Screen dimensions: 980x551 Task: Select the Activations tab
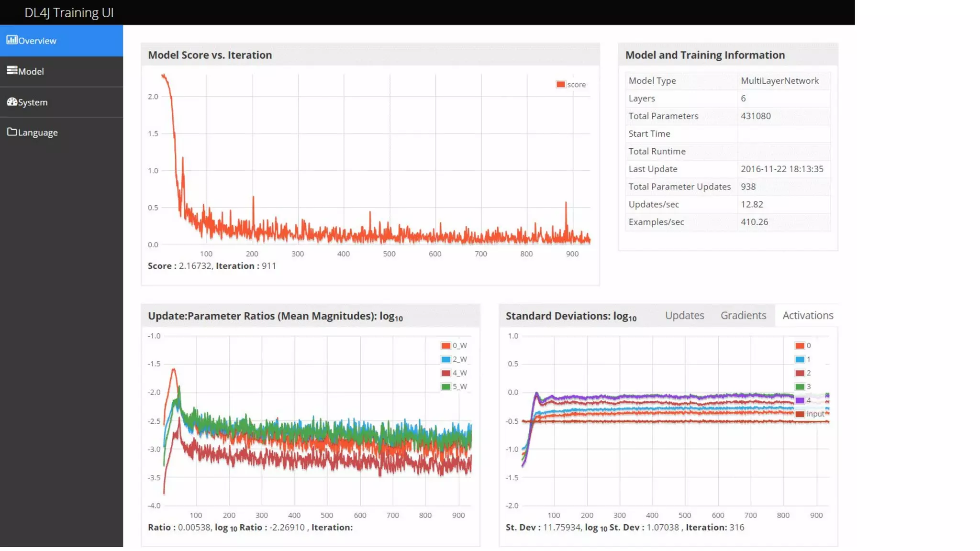click(808, 315)
